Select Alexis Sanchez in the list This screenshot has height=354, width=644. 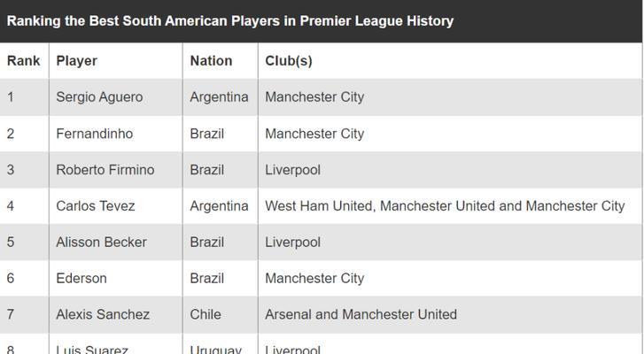(103, 314)
